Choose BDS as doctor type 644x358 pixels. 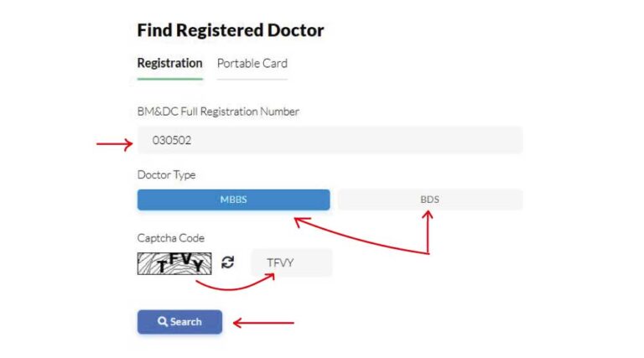(x=429, y=200)
